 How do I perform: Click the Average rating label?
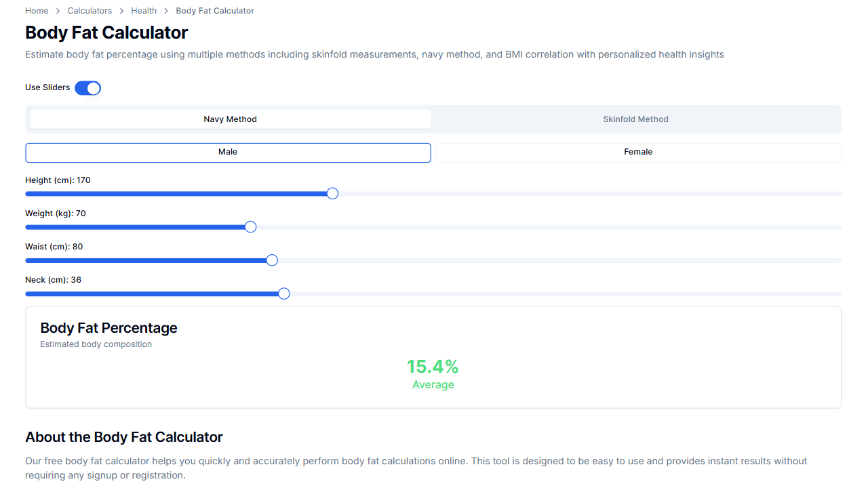coord(433,384)
